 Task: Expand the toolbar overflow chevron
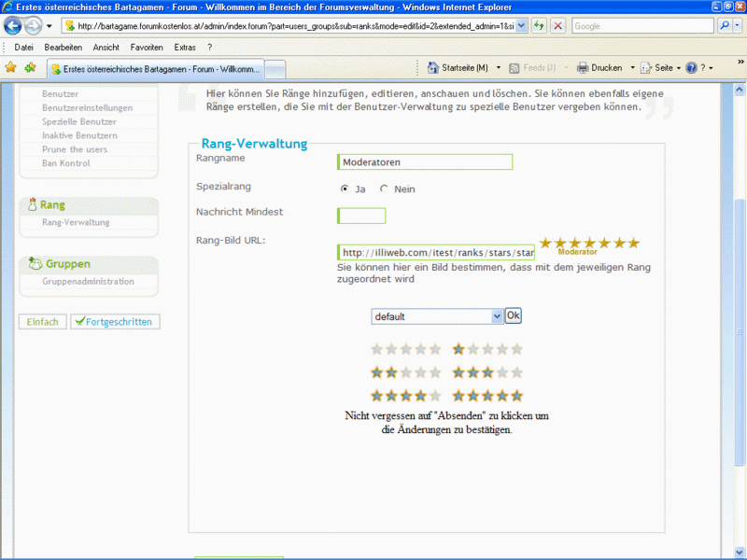point(740,62)
